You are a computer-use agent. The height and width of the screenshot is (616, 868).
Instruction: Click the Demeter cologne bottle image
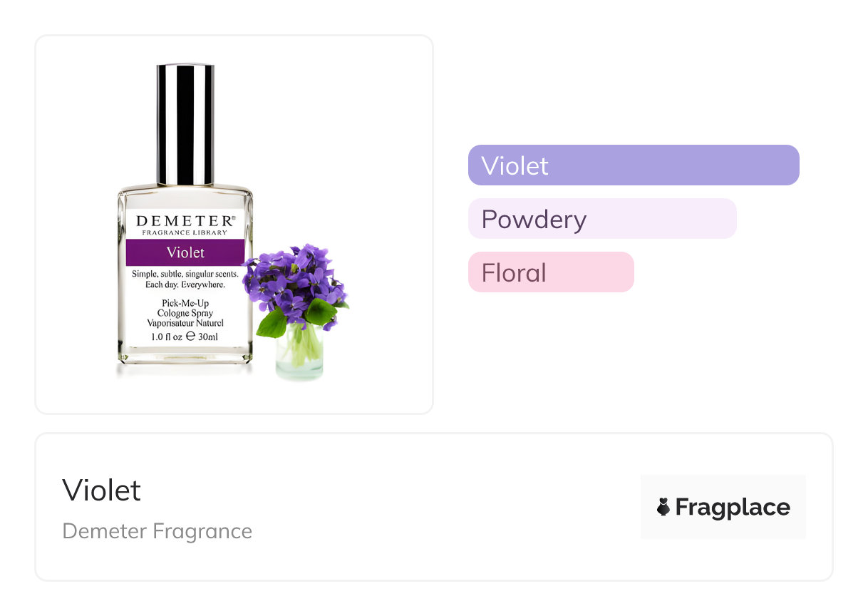[x=185, y=214]
